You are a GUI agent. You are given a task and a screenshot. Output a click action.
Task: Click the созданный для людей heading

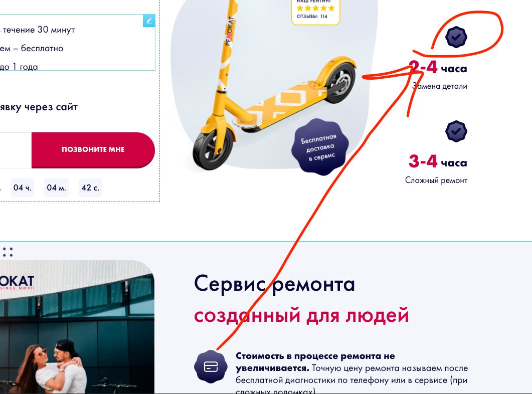tap(301, 315)
